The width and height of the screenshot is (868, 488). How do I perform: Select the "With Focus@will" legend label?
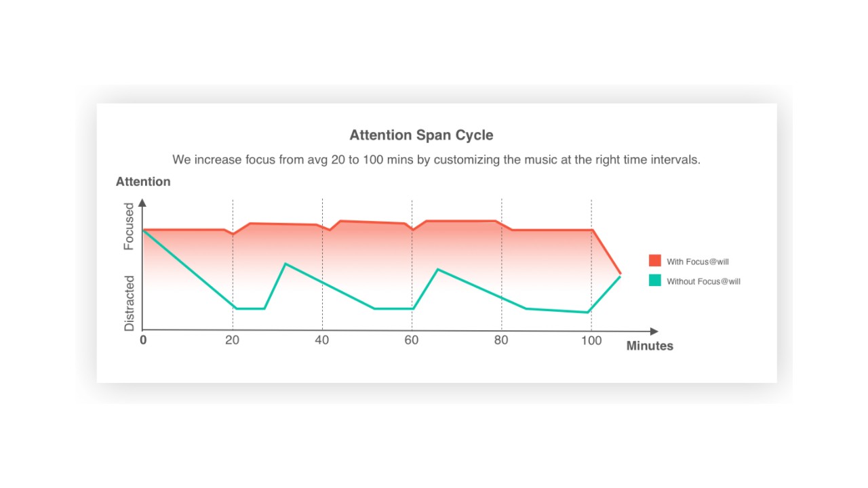[x=698, y=262]
